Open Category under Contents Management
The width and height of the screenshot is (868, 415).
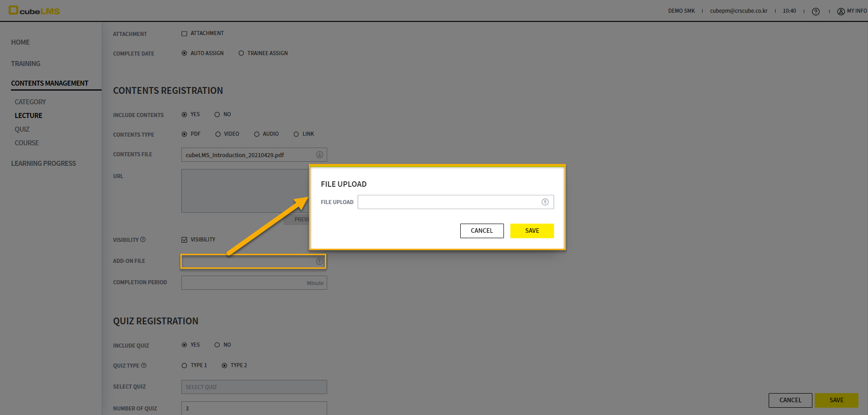(x=30, y=102)
